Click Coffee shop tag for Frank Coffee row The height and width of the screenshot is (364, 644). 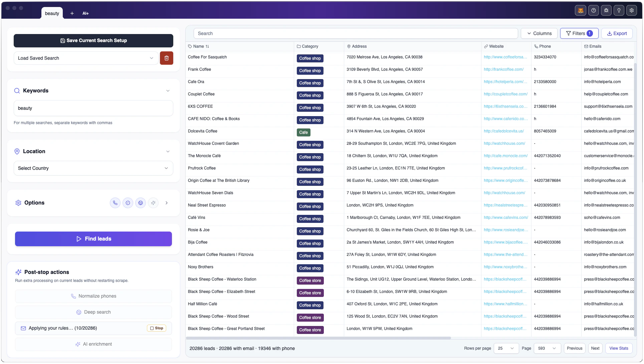(x=310, y=71)
